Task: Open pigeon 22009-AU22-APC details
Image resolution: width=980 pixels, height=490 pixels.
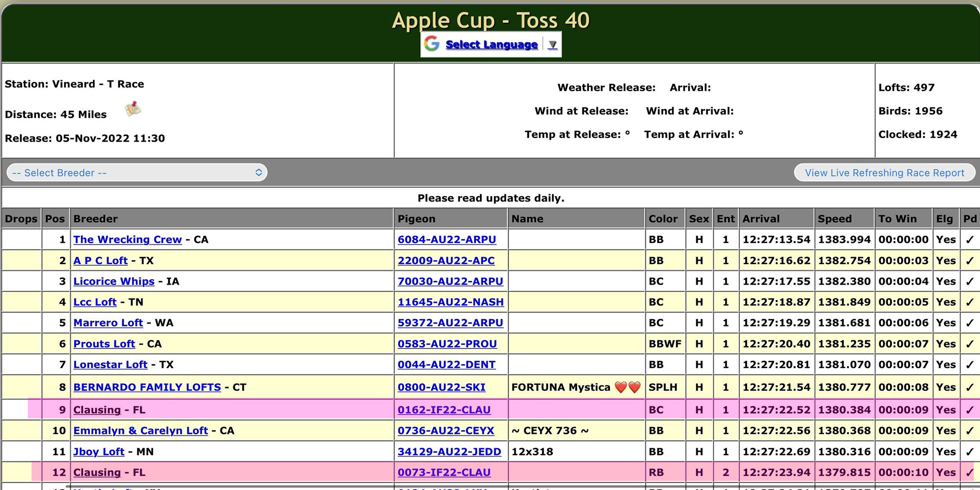Action: pyautogui.click(x=446, y=261)
